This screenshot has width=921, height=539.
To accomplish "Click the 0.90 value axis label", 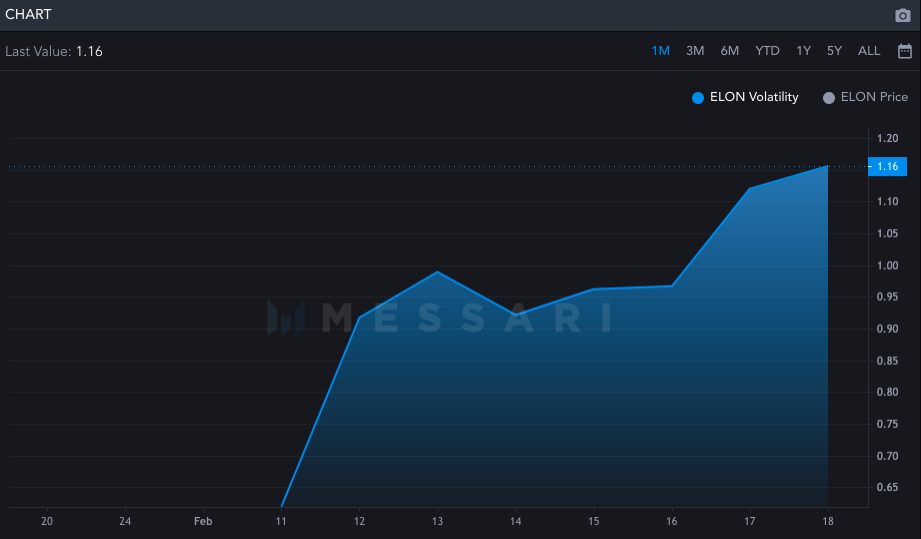I will (x=887, y=329).
